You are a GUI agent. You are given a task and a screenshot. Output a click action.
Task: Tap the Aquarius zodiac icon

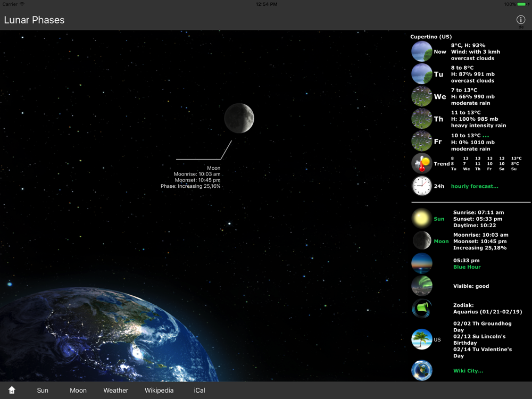click(x=422, y=308)
